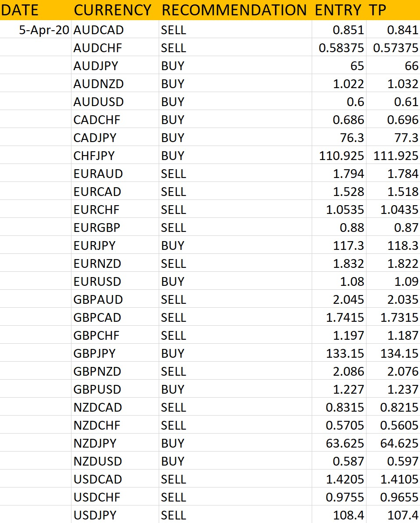Click the ENTRY column header
Image resolution: width=420 pixels, height=523 pixels.
tap(339, 10)
